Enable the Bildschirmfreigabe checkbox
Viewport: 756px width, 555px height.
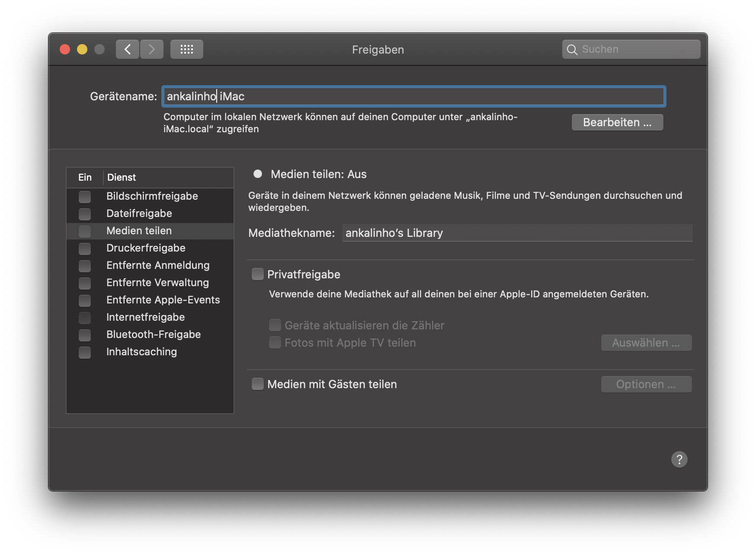tap(85, 197)
